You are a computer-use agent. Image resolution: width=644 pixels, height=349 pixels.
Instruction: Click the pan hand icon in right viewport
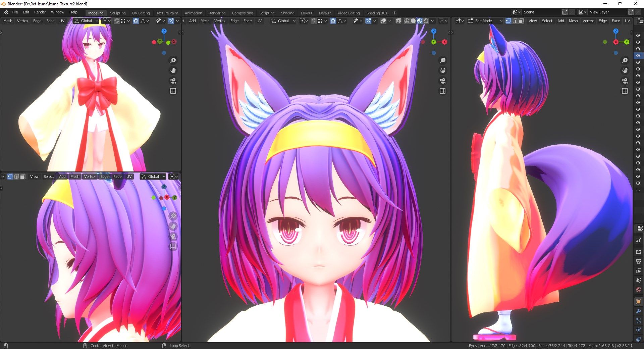pos(625,70)
